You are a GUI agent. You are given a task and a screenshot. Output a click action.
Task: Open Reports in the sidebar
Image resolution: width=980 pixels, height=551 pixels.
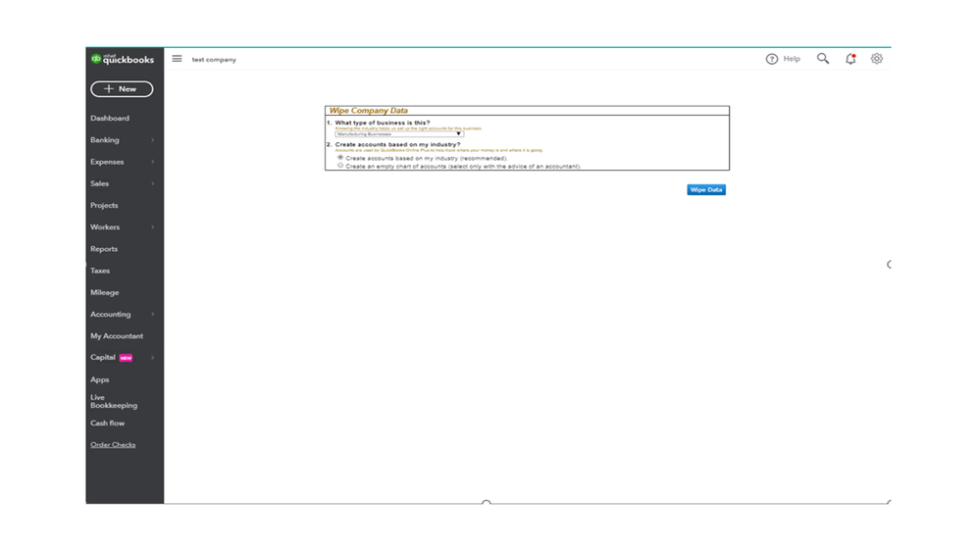(x=104, y=249)
